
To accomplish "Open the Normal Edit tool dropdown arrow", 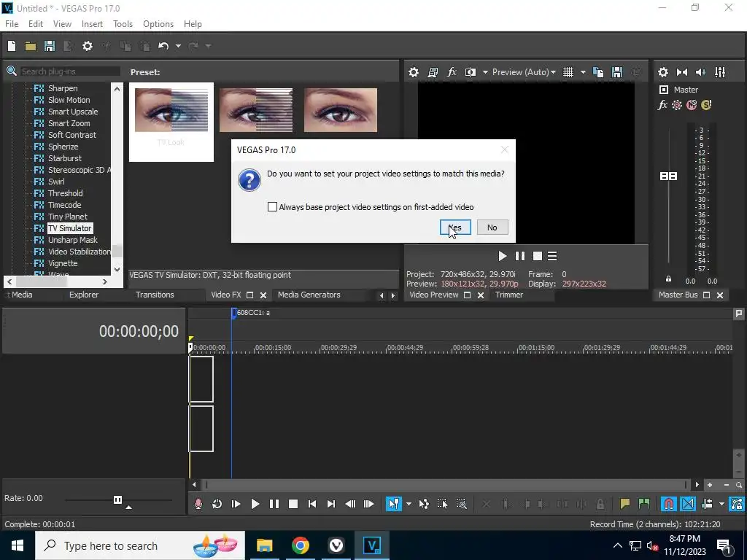I will click(409, 504).
